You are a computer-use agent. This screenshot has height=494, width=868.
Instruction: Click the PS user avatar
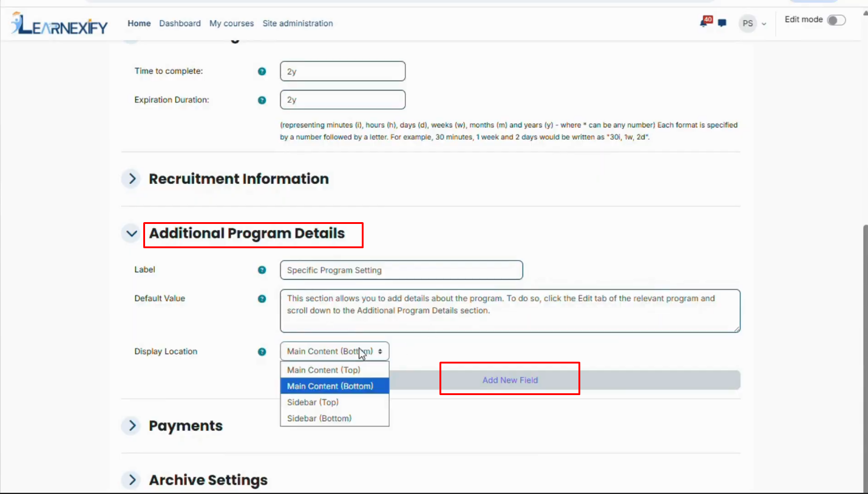coord(748,24)
